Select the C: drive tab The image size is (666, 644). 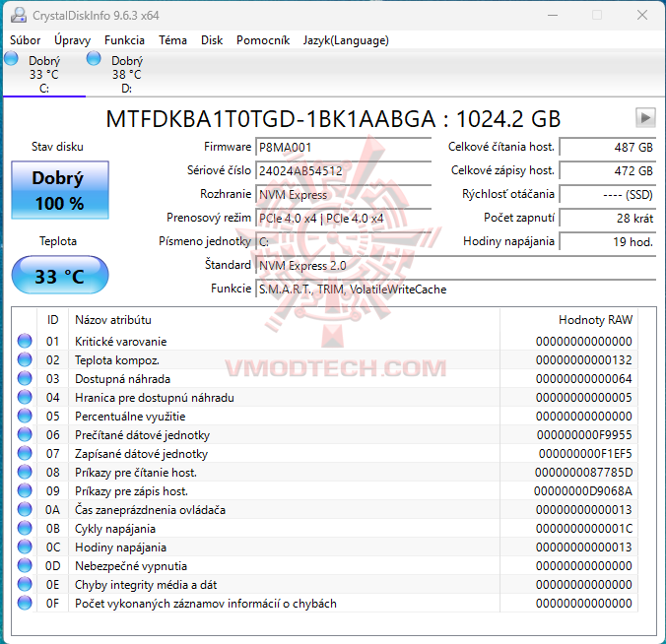[x=44, y=74]
